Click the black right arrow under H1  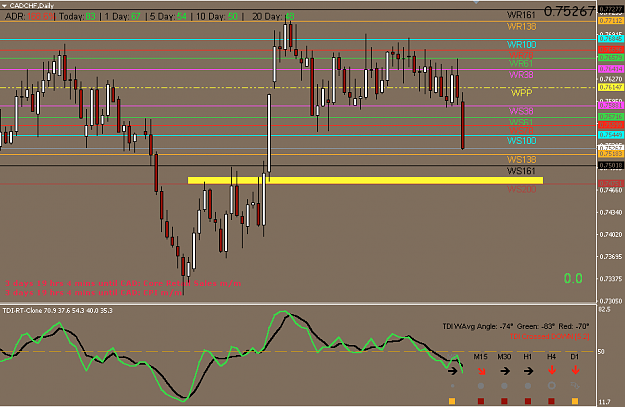[528, 371]
